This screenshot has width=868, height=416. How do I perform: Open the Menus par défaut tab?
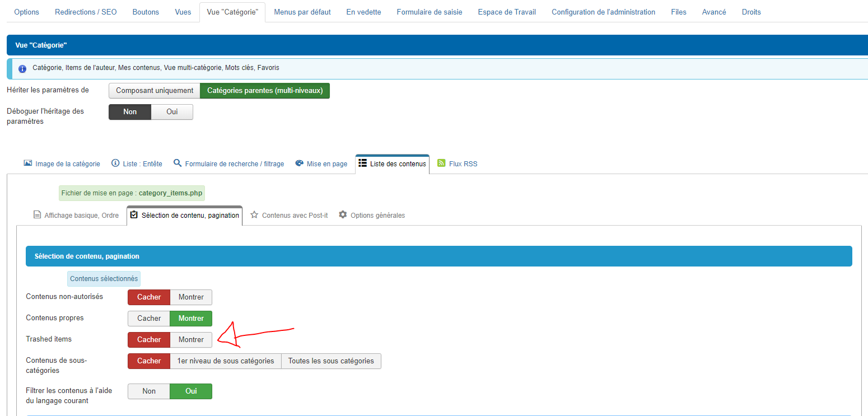302,12
